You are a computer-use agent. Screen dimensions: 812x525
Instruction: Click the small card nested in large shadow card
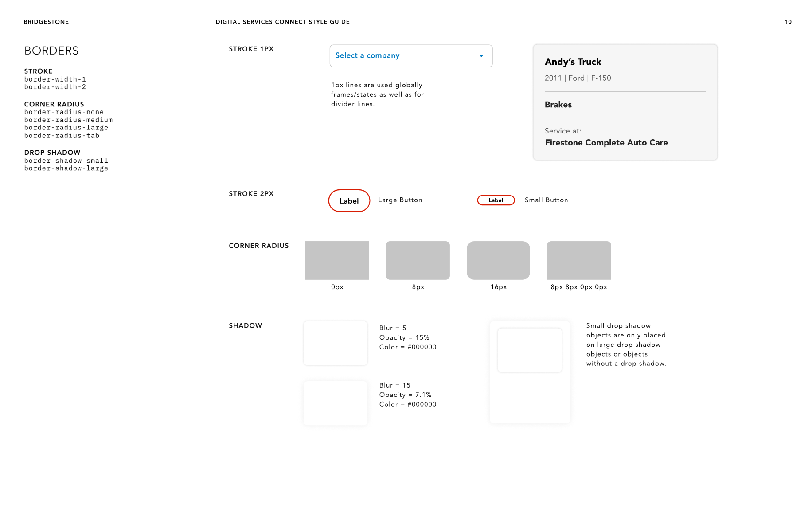[x=530, y=350]
